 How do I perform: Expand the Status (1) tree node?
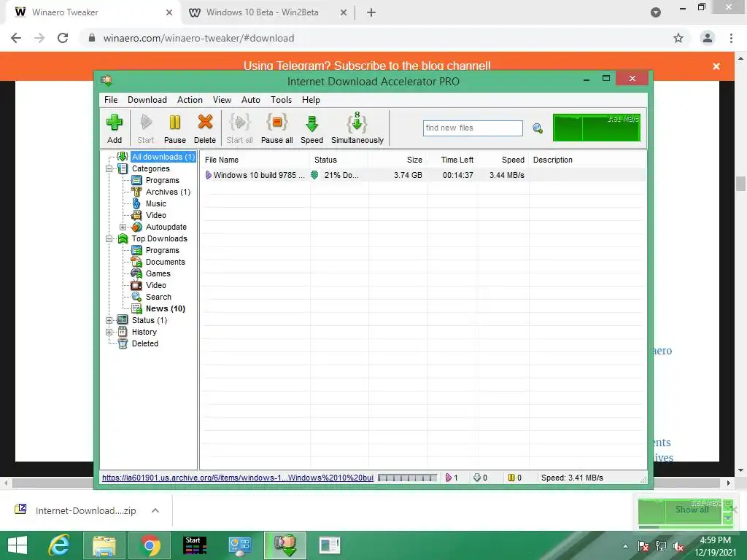[x=109, y=321]
